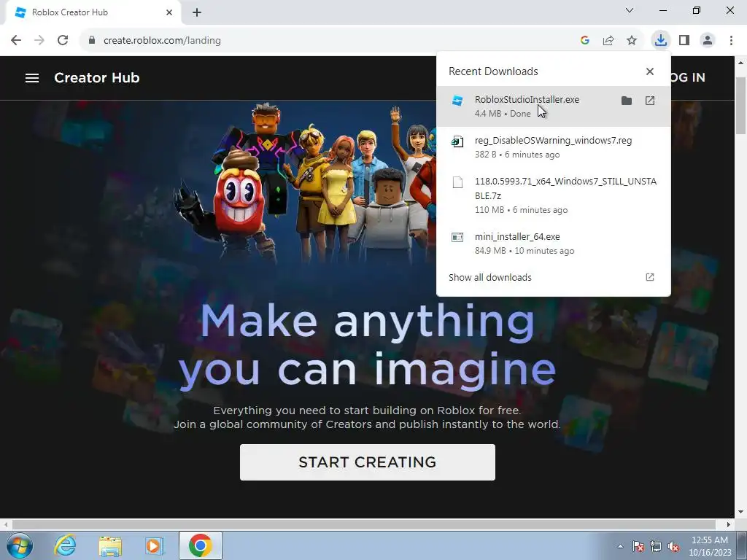This screenshot has height=560, width=747.
Task: Click START CREATING button
Action: tap(368, 462)
